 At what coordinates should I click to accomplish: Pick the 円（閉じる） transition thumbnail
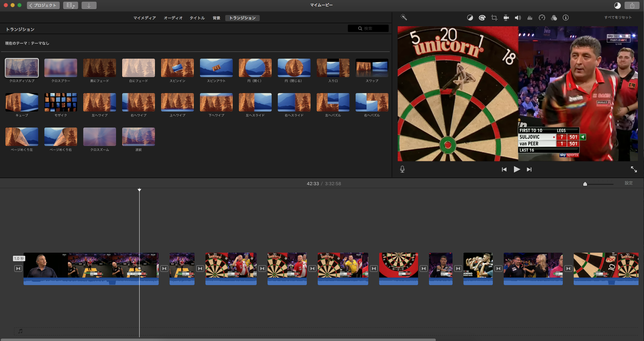tap(294, 68)
